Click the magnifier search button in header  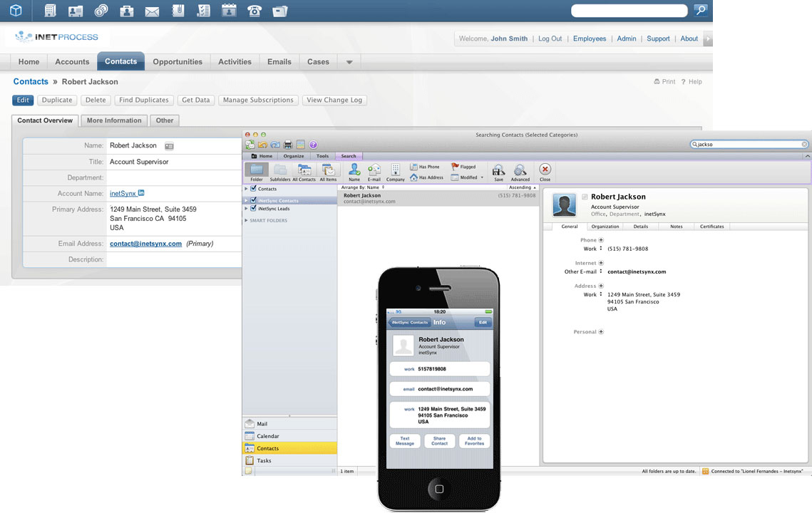tap(700, 10)
